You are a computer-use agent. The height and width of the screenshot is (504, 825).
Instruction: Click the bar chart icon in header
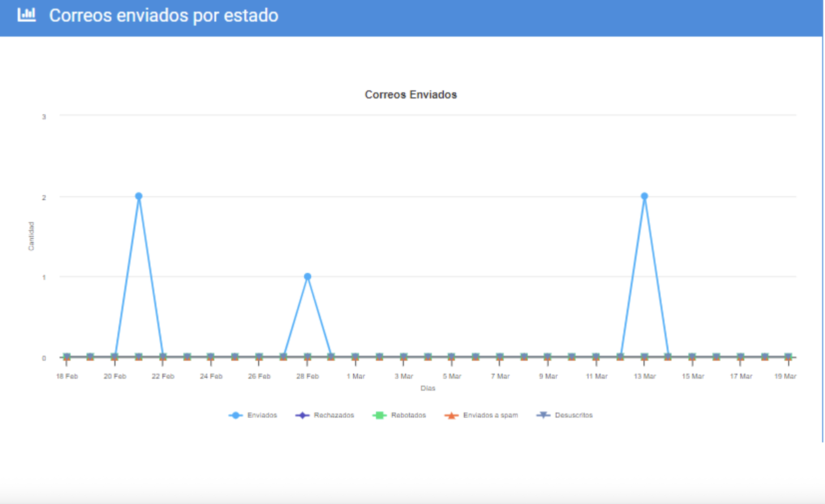27,15
